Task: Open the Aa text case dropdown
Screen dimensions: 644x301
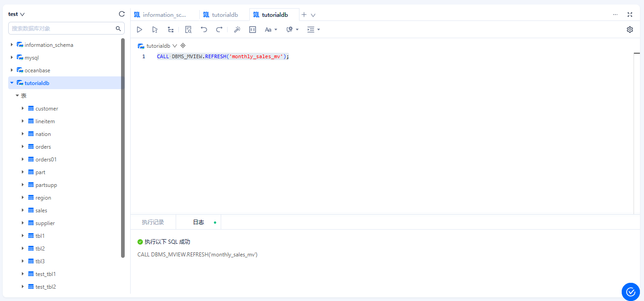Action: tap(271, 30)
